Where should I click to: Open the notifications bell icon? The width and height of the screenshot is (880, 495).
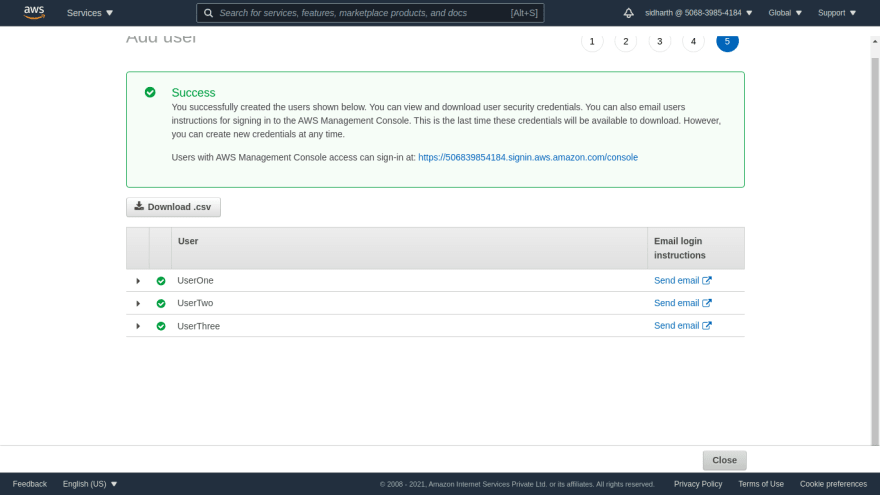[x=629, y=13]
